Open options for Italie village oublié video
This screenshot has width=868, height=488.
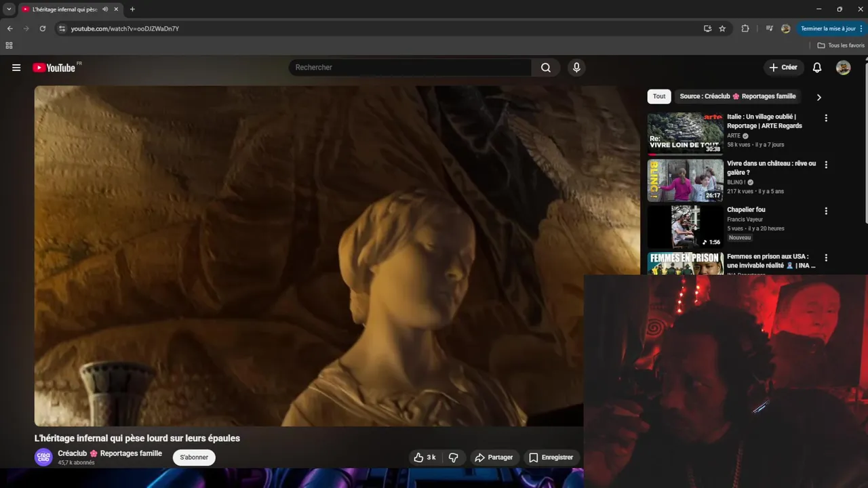pyautogui.click(x=826, y=118)
